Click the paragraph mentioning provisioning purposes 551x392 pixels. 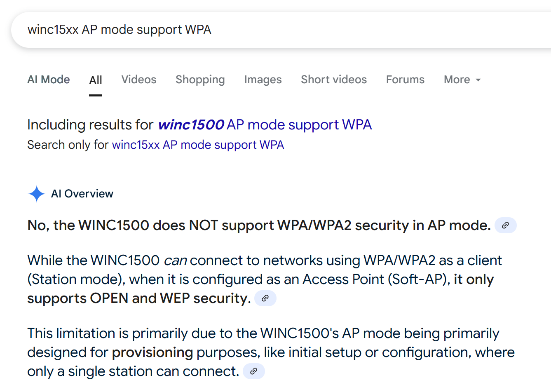coord(271,352)
